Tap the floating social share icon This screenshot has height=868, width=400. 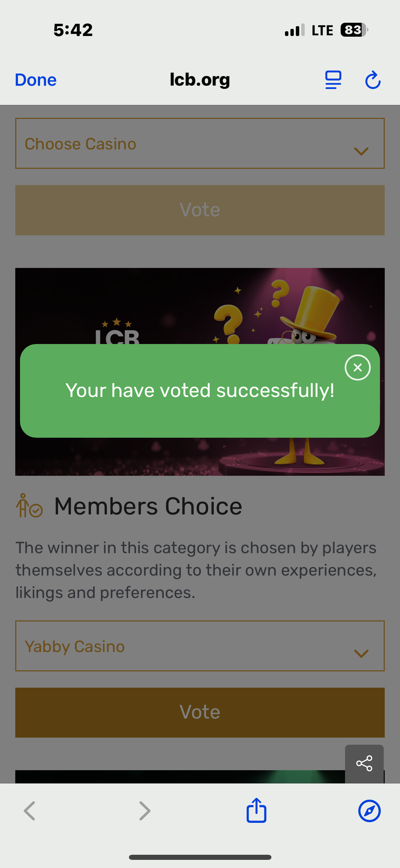364,763
